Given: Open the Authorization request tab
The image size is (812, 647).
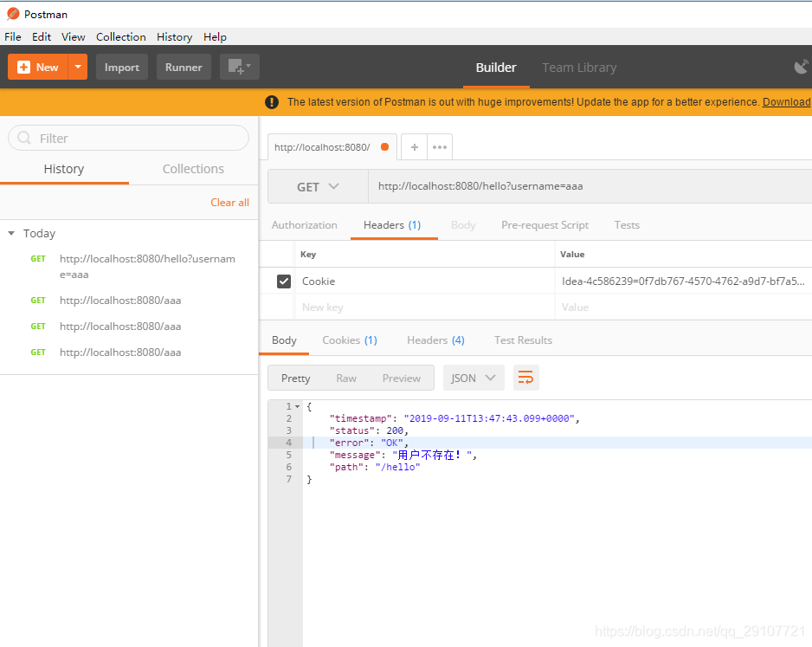Looking at the screenshot, I should coord(304,225).
